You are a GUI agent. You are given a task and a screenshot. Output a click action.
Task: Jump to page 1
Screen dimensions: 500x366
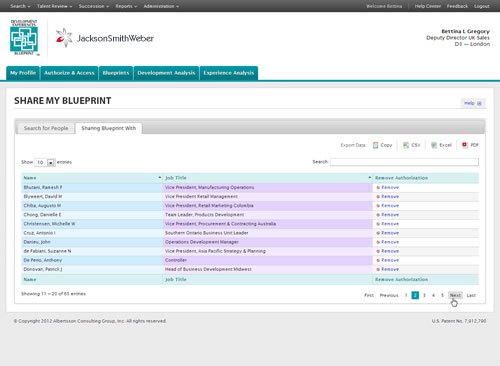coord(406,295)
